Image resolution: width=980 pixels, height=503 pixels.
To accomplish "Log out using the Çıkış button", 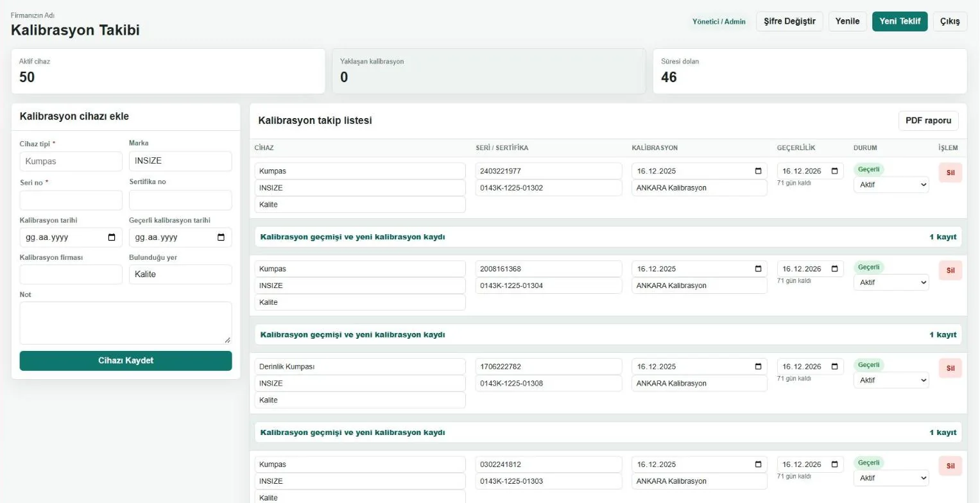I will (x=950, y=21).
